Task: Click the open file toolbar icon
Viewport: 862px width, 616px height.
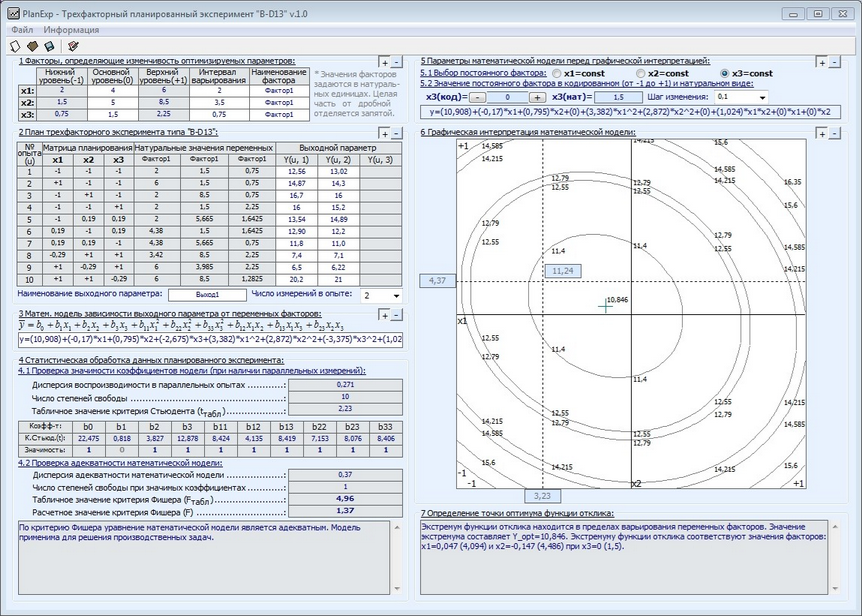Action: click(x=31, y=46)
